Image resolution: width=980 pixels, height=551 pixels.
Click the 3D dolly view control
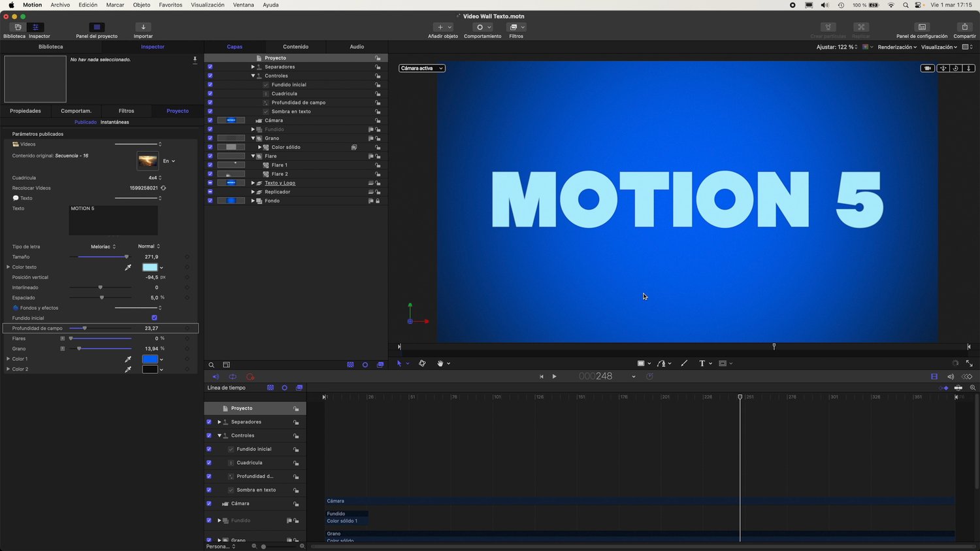click(969, 69)
